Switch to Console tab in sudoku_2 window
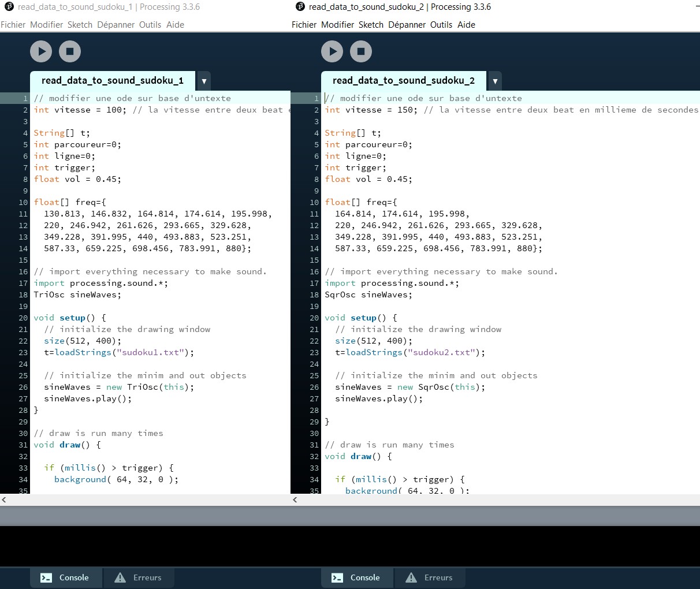 (x=357, y=577)
